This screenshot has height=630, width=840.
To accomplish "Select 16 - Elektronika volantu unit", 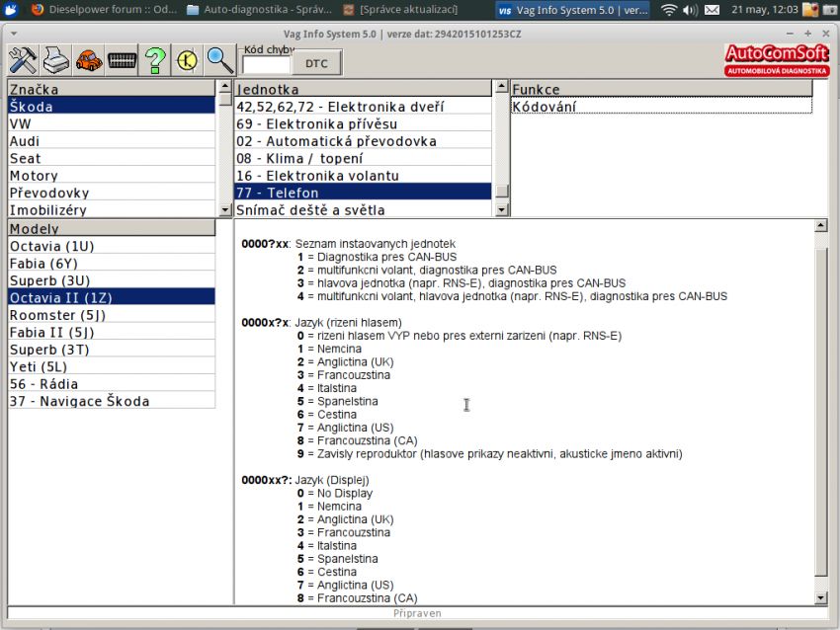I will (x=363, y=175).
